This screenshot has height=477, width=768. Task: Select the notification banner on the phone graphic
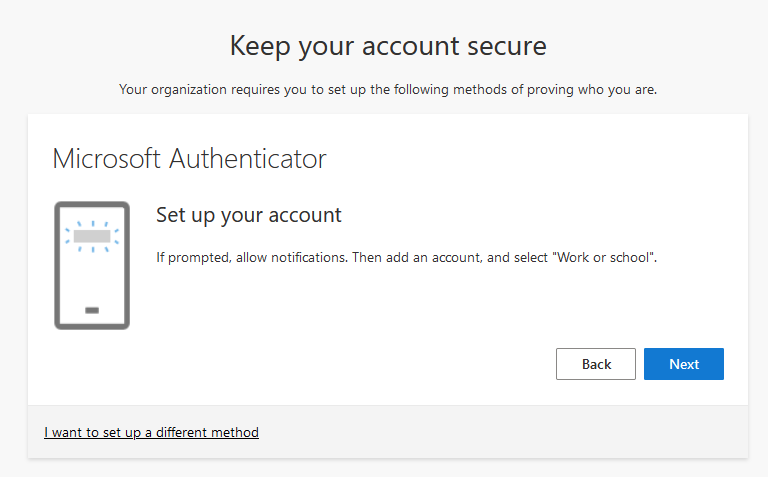[x=92, y=237]
